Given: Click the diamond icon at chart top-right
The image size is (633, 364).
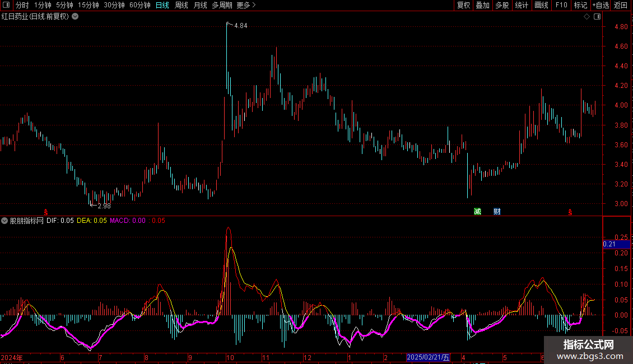Looking at the screenshot, I should point(587,17).
